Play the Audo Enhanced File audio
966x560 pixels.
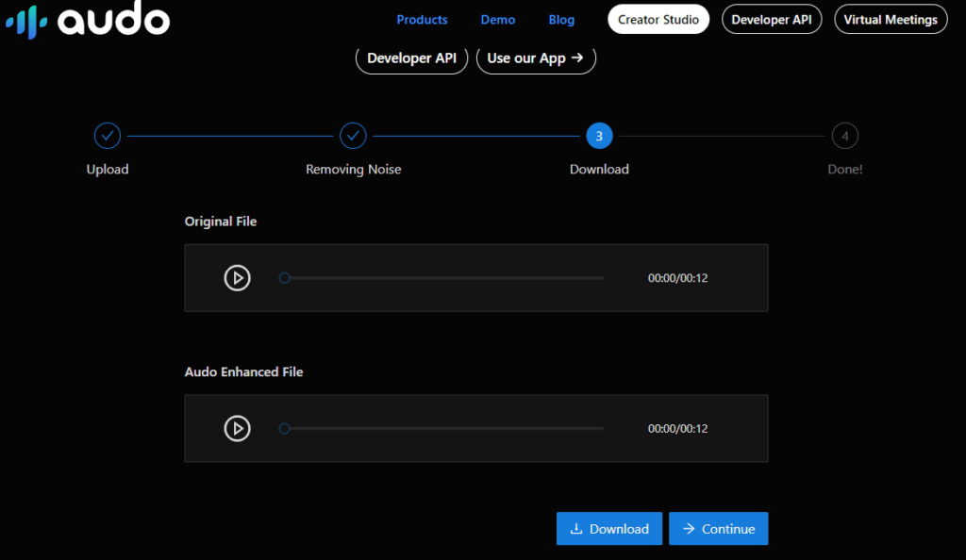(x=237, y=428)
